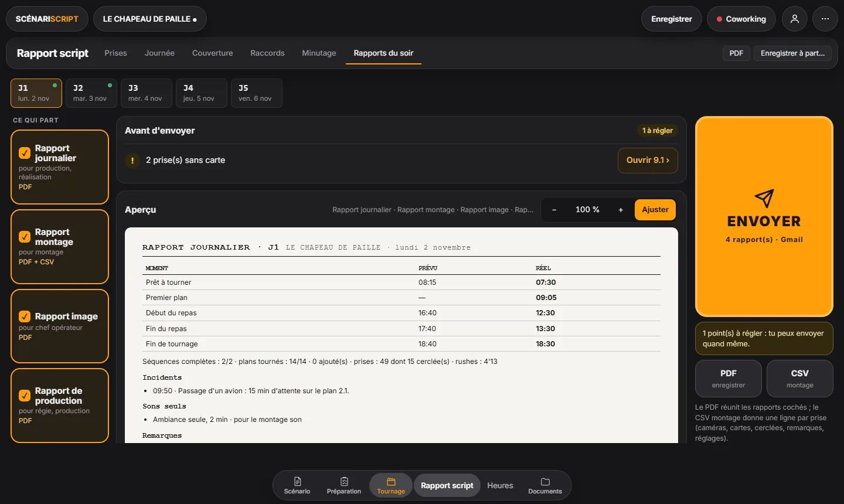Zoom out the preview with minus
This screenshot has height=504, width=844.
(554, 210)
